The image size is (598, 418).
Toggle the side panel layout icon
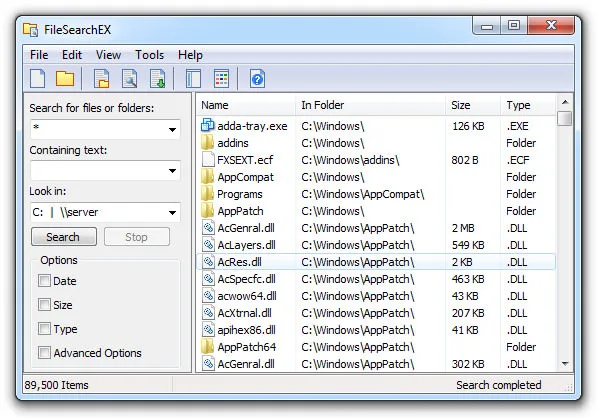[x=193, y=79]
